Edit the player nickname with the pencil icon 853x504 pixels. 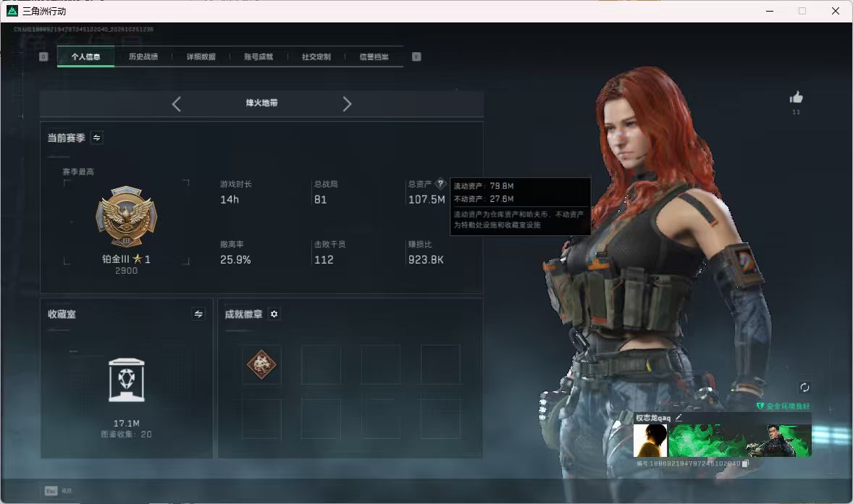tap(678, 417)
